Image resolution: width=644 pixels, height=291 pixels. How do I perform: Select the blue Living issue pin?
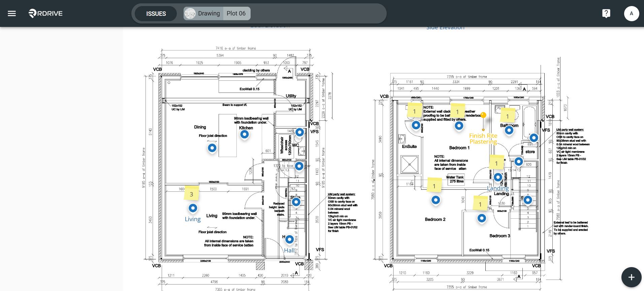[193, 208]
